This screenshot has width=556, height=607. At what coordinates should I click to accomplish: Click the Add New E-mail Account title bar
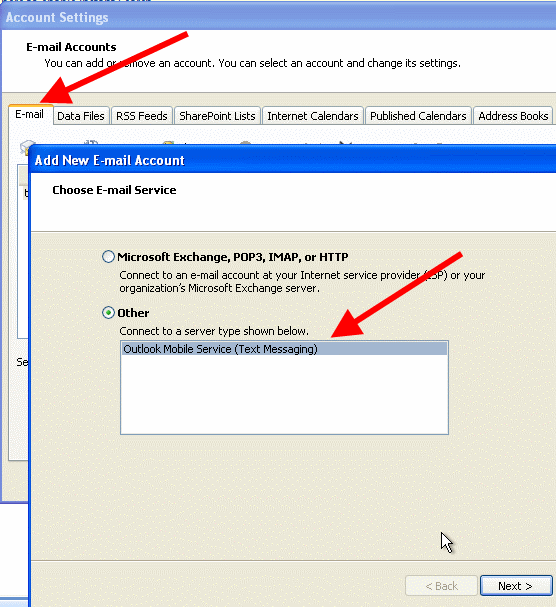point(292,160)
